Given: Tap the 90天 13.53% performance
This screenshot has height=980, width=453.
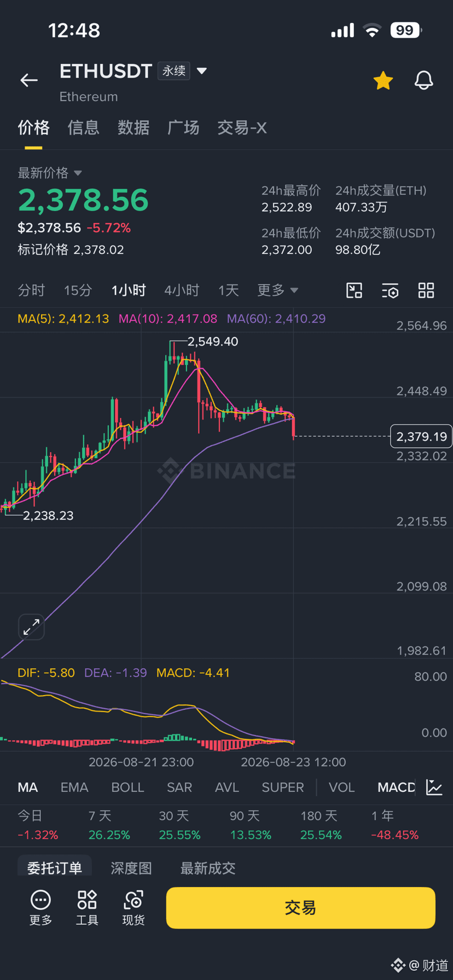Looking at the screenshot, I should [251, 826].
